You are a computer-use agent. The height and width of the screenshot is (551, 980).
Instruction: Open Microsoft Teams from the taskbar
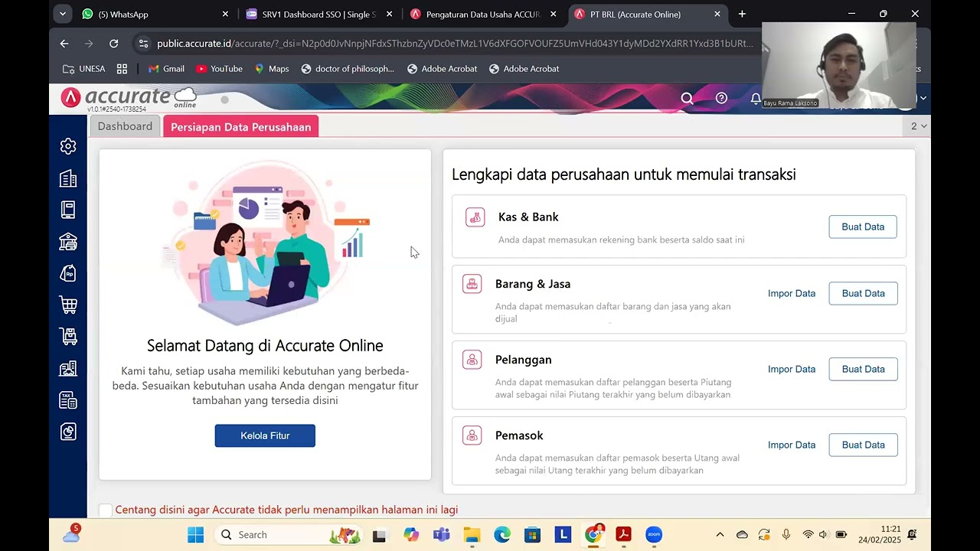[x=441, y=535]
